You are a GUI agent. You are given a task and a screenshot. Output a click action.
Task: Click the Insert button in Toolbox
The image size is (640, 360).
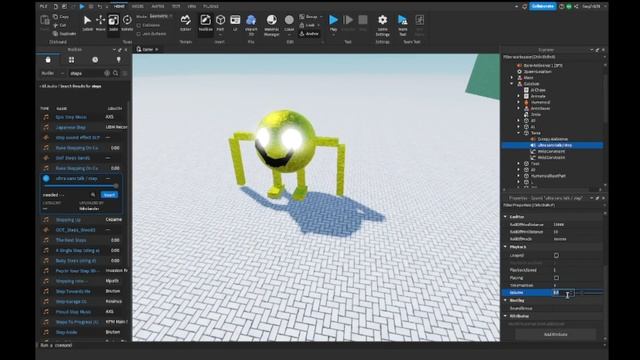pos(109,195)
